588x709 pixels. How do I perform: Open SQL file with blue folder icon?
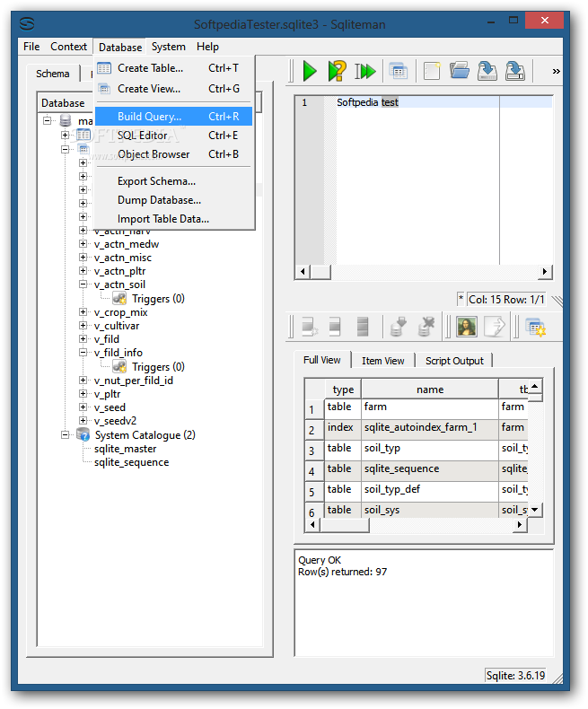(x=459, y=72)
